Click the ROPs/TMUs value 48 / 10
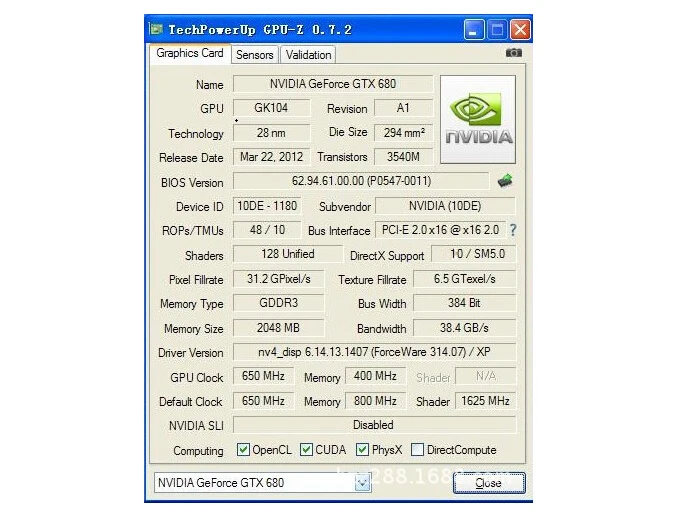Screen dimensions: 684x516 (267, 230)
